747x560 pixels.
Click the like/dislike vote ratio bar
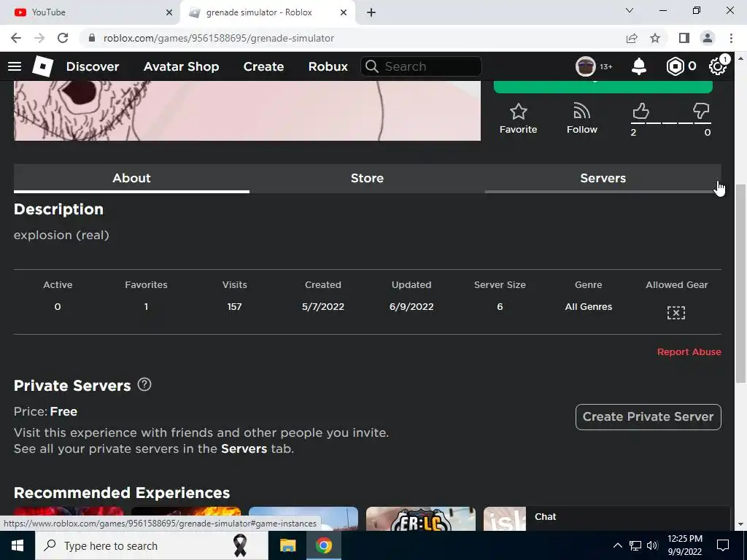[x=670, y=122]
